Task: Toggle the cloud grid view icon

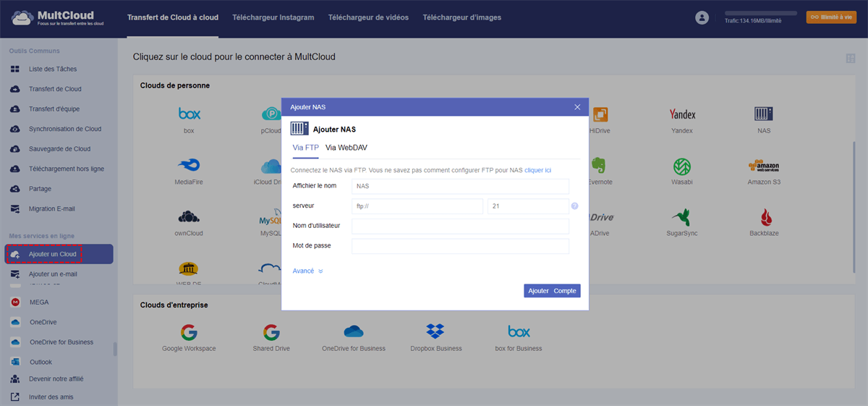Action: click(x=850, y=59)
